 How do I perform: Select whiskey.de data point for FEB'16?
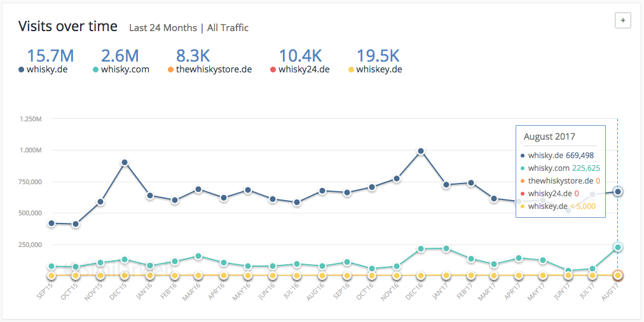pos(175,276)
